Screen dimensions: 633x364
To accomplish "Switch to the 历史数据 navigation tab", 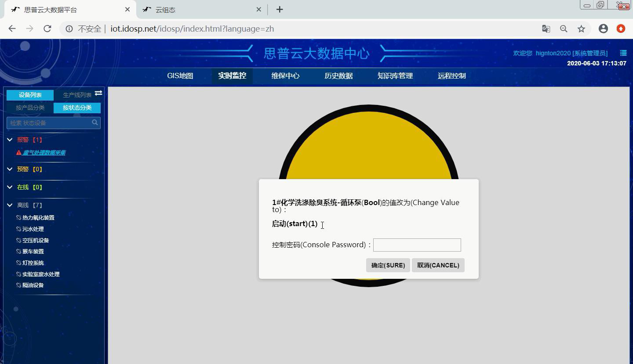I will (338, 76).
